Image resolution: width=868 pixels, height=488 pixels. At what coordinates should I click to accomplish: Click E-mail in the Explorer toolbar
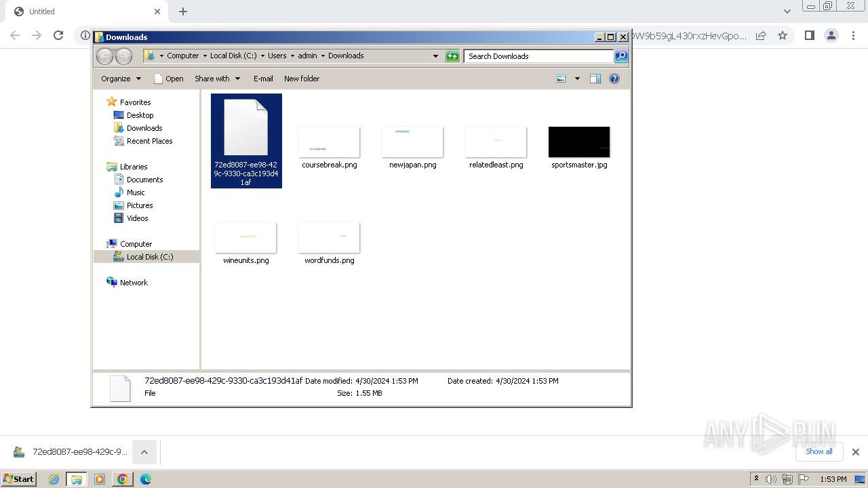click(x=263, y=79)
